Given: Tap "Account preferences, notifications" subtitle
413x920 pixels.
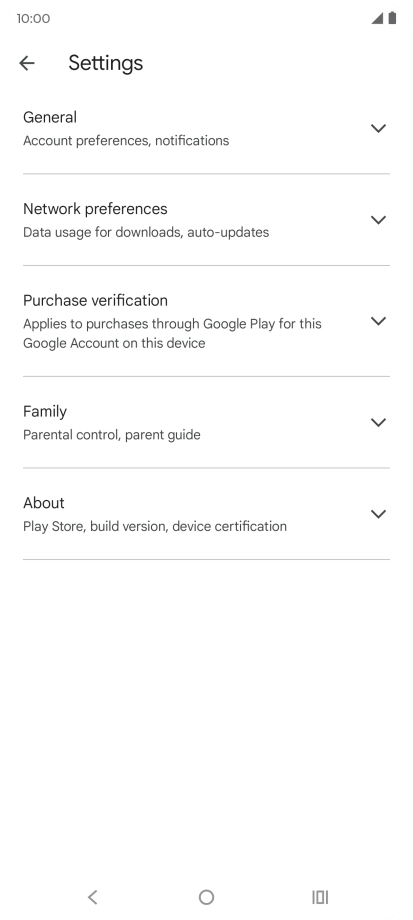Looking at the screenshot, I should [x=126, y=141].
